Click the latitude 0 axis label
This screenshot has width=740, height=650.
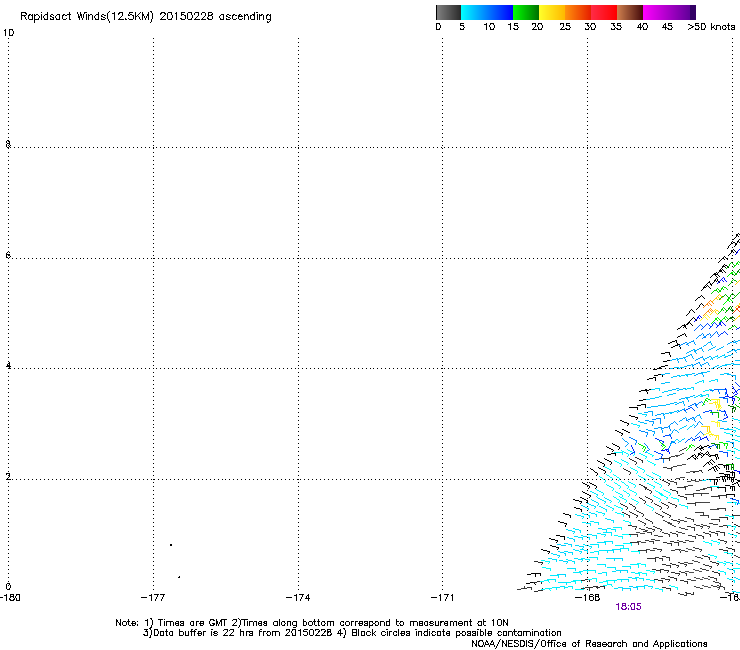point(8,587)
